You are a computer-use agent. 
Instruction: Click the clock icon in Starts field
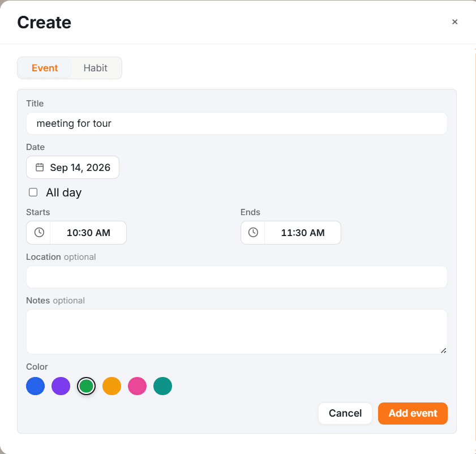click(39, 233)
